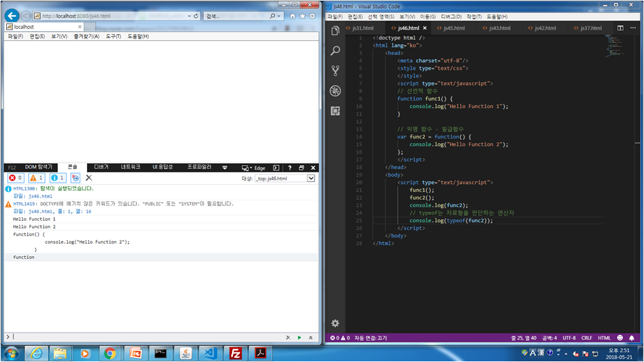Open Source Control in VS Code activity bar
Screen dimensions: 644x362
[x=335, y=71]
